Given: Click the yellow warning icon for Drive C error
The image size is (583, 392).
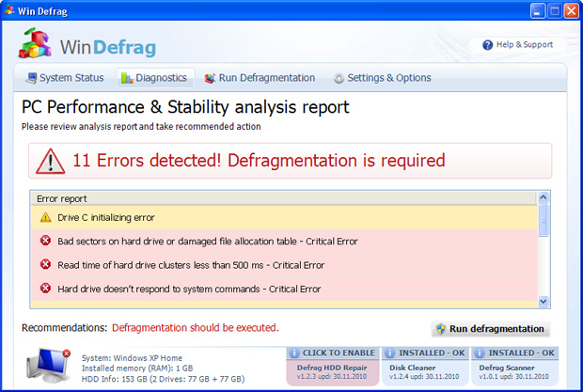Looking at the screenshot, I should click(46, 217).
